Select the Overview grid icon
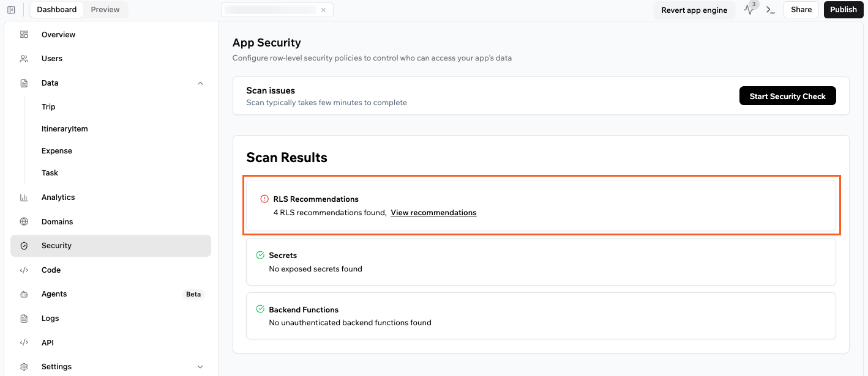This screenshot has width=868, height=376. click(x=24, y=34)
